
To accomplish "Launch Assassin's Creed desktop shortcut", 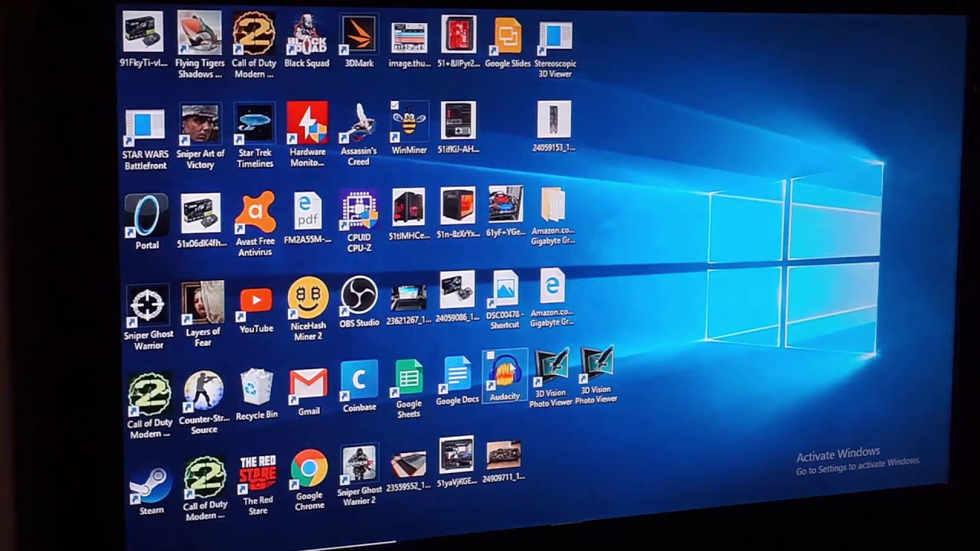I will click(x=358, y=134).
